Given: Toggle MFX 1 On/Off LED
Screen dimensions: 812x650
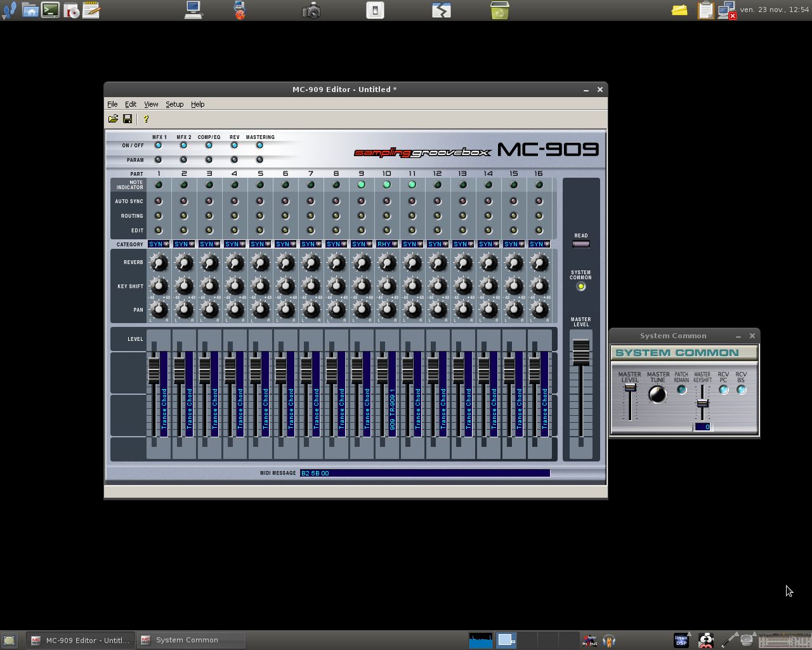Looking at the screenshot, I should (x=159, y=145).
